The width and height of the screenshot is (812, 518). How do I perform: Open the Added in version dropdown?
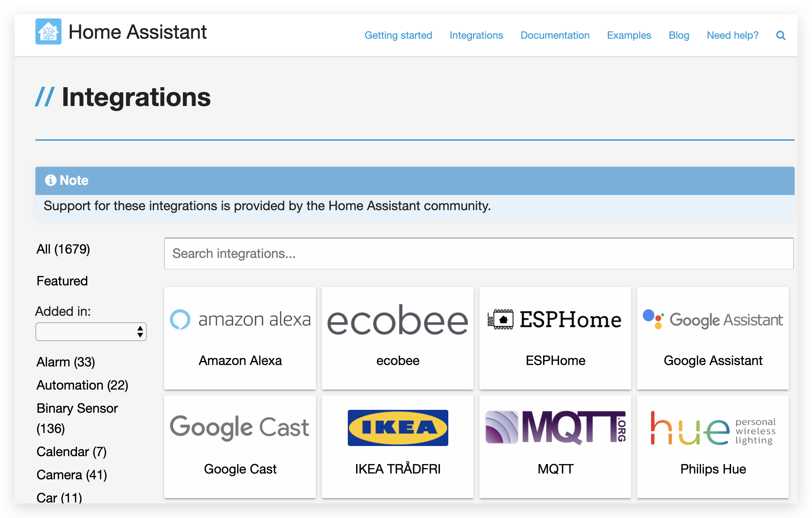(91, 331)
